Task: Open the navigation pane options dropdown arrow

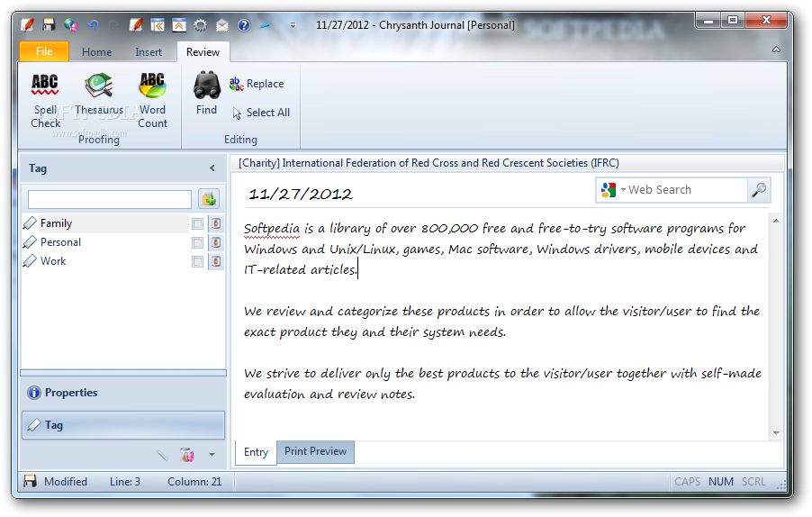Action: [212, 455]
